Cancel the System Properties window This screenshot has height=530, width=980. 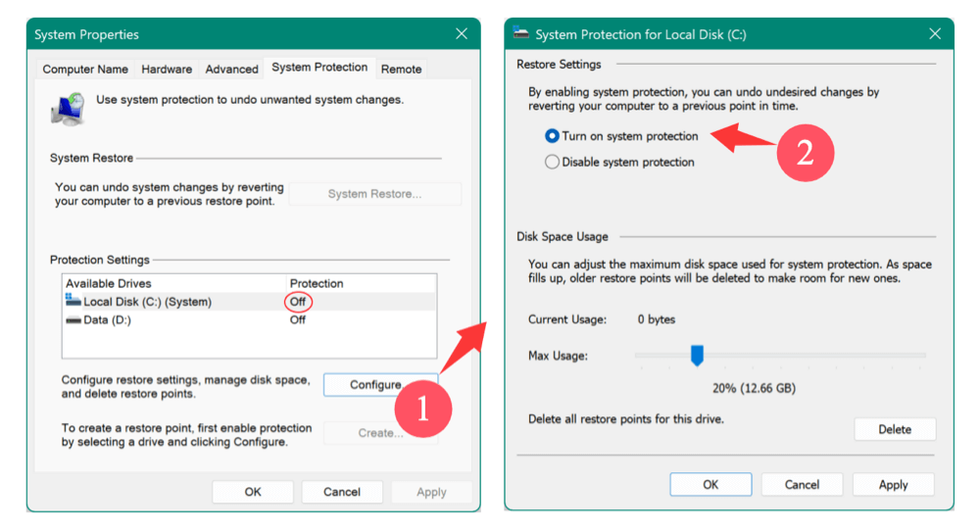coord(342,492)
